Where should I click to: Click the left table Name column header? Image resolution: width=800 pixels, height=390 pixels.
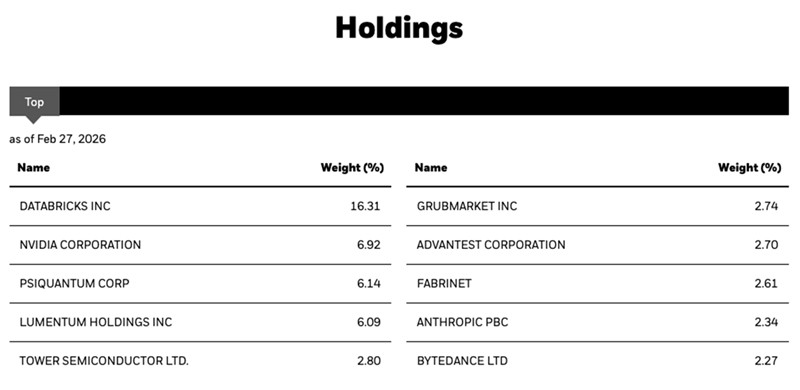point(34,167)
